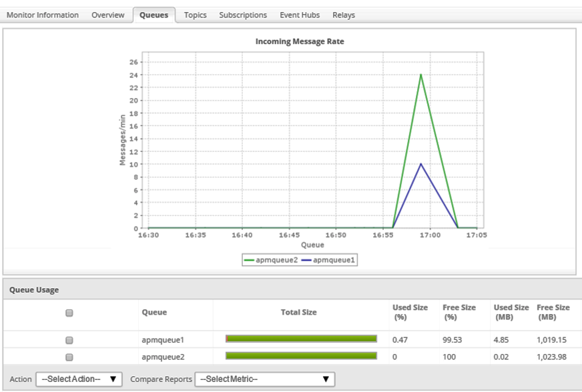Image resolution: width=582 pixels, height=392 pixels.
Task: Switch to the Monitor Information tab
Action: click(x=43, y=15)
